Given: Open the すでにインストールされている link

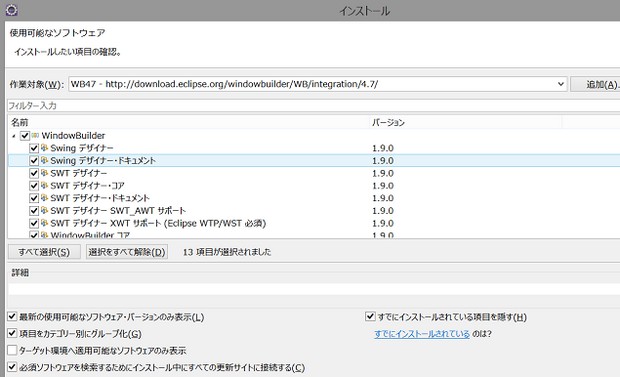Looking at the screenshot, I should pyautogui.click(x=422, y=333).
